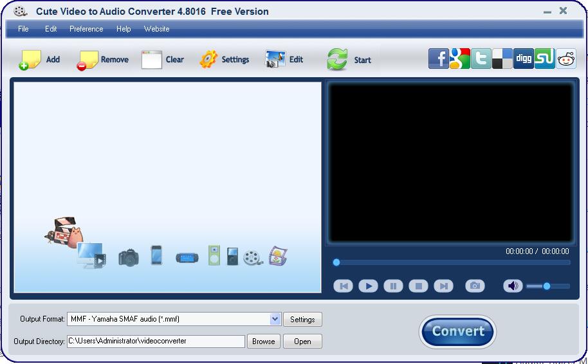Open the File menu
This screenshot has height=364, width=588.
[23, 29]
